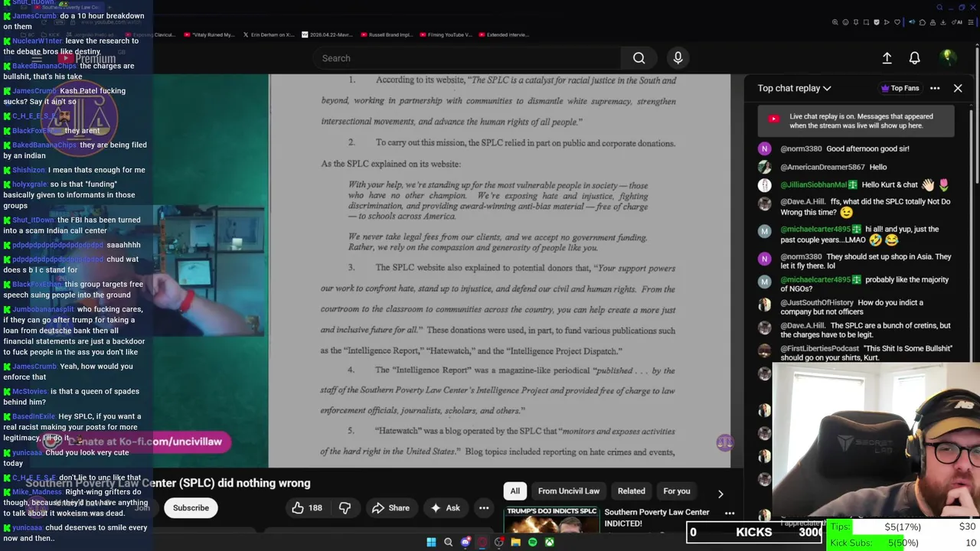
Task: Click the Share button
Action: click(390, 507)
